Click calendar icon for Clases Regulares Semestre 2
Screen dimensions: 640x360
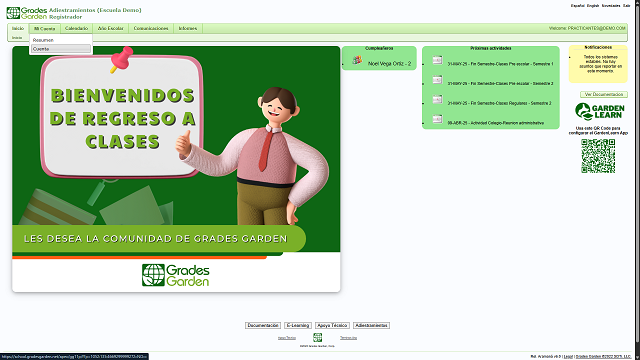click(x=438, y=99)
